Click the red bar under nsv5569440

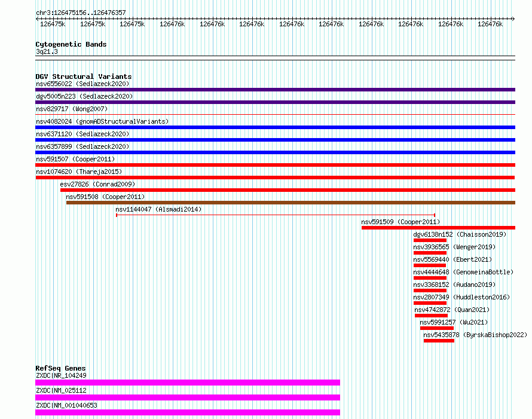click(x=430, y=265)
